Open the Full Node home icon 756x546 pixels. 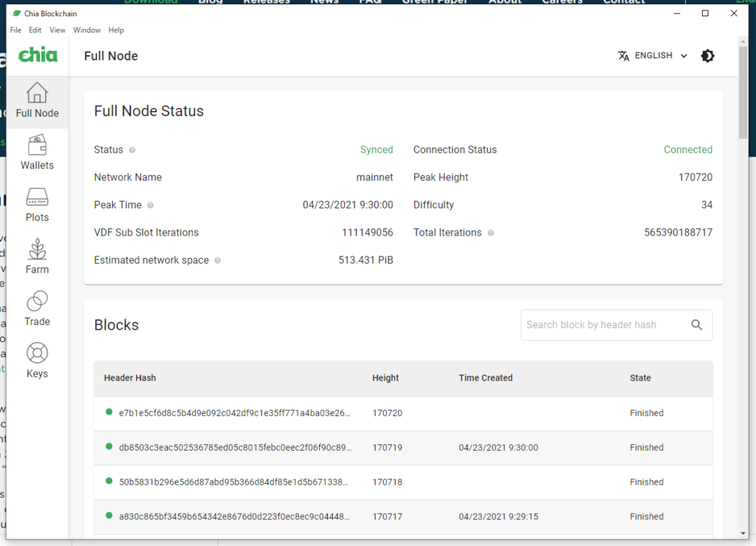click(37, 94)
